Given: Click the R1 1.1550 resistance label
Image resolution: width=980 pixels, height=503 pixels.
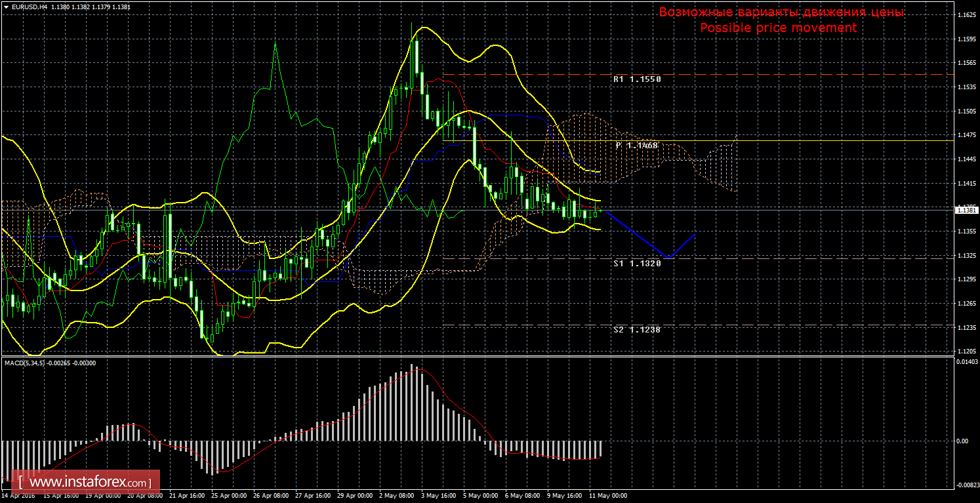Looking at the screenshot, I should pyautogui.click(x=637, y=79).
